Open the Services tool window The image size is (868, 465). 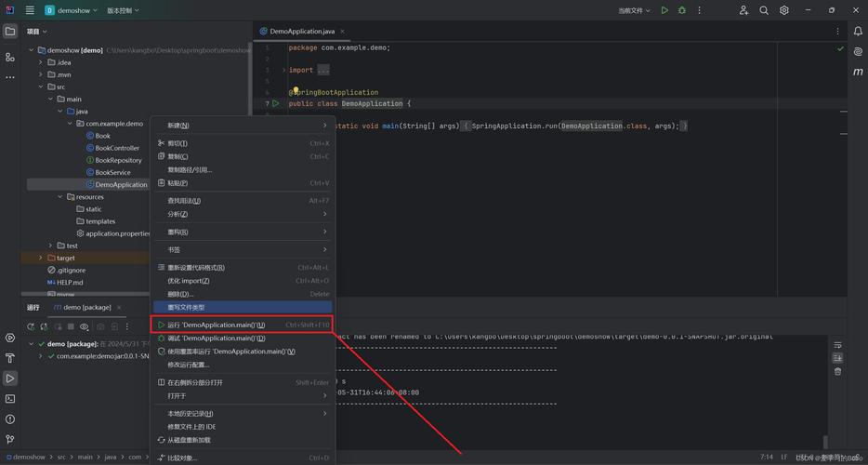tap(10, 338)
